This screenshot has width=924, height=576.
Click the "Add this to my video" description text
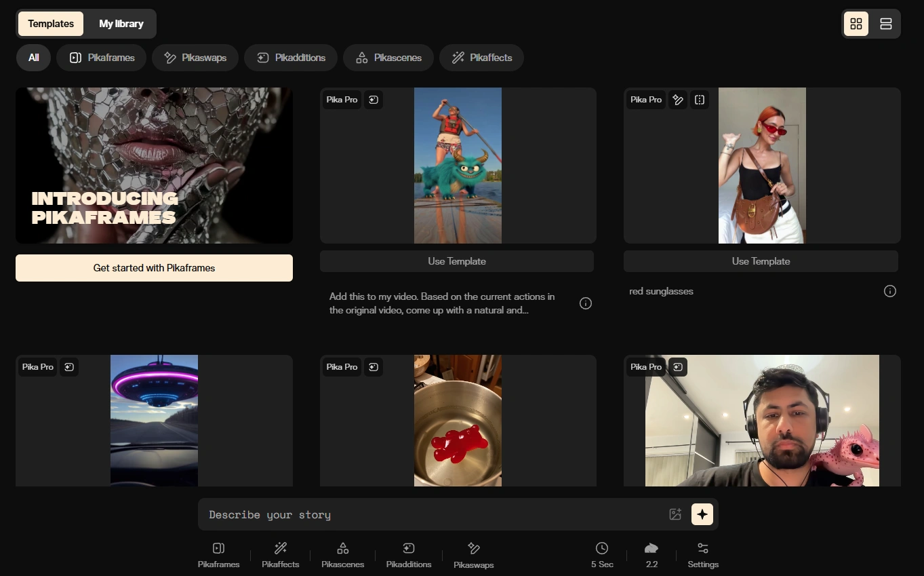tap(442, 303)
